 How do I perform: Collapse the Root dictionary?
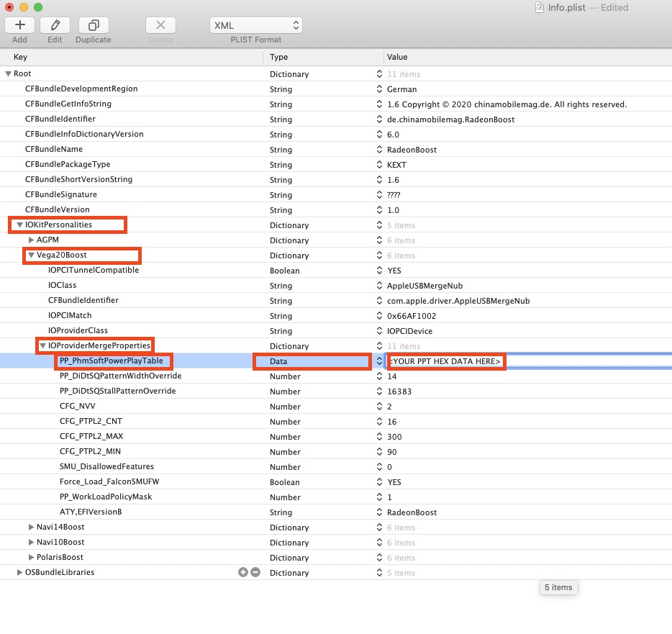coord(8,73)
